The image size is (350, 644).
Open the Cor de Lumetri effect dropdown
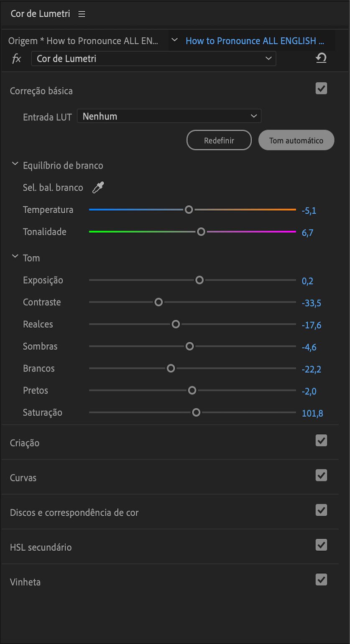click(x=153, y=59)
